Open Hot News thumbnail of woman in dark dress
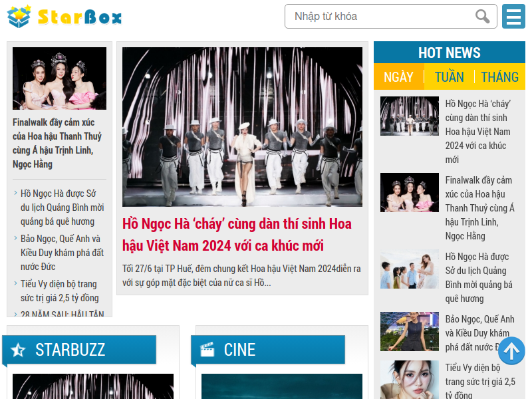The height and width of the screenshot is (399, 532). click(410, 331)
